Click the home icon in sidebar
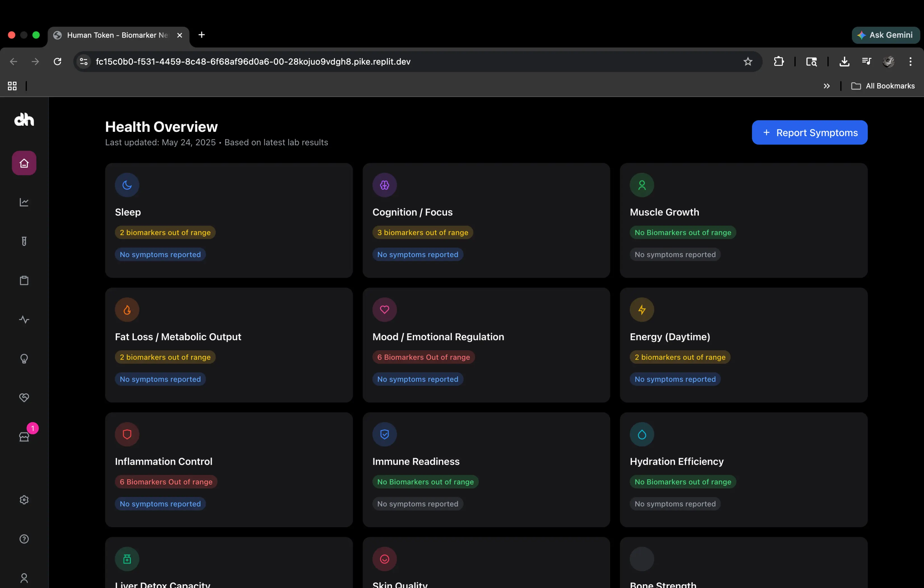The image size is (924, 588). [24, 163]
